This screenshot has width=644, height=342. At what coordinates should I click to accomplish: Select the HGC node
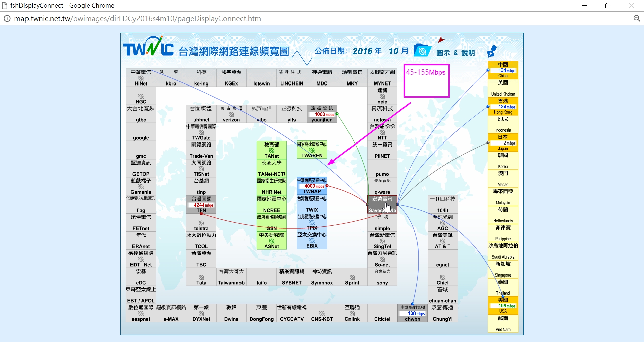pos(141,96)
